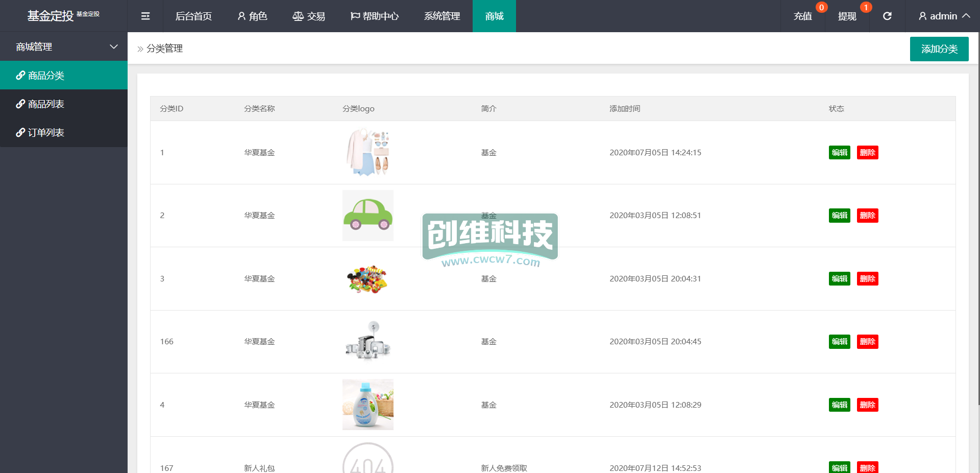Viewport: 980px width, 473px height.
Task: Go to 系统管理 tab
Action: pyautogui.click(x=442, y=16)
